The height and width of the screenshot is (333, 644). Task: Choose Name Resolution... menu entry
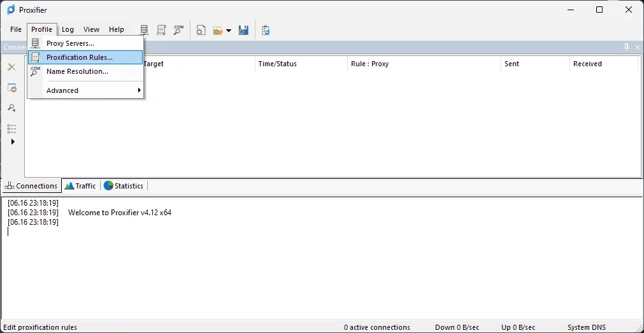click(85, 71)
